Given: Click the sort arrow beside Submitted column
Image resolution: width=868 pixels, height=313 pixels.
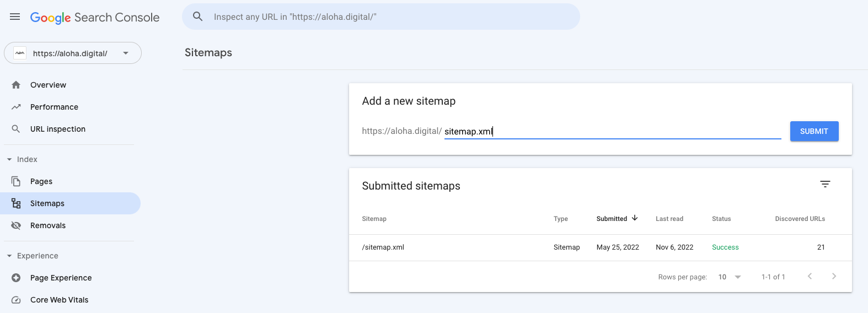Looking at the screenshot, I should pyautogui.click(x=635, y=218).
